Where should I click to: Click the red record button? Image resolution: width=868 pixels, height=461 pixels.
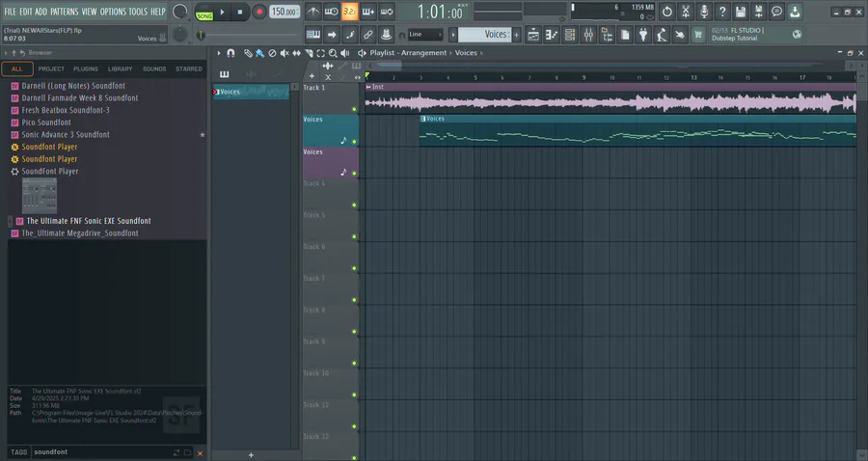(x=259, y=12)
